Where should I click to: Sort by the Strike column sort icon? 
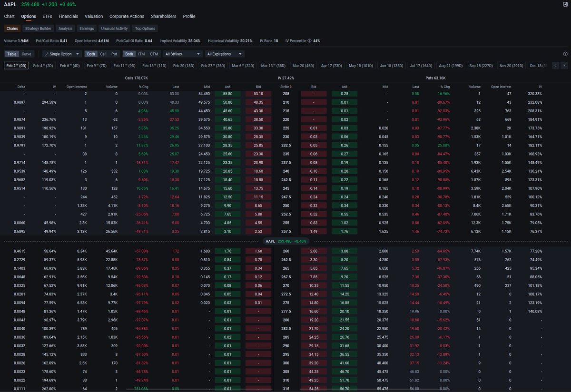(291, 87)
